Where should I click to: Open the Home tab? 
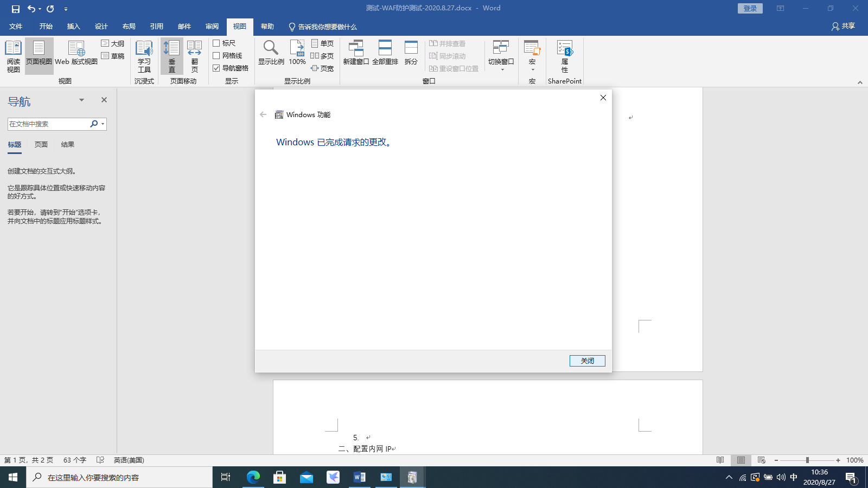[x=46, y=27]
